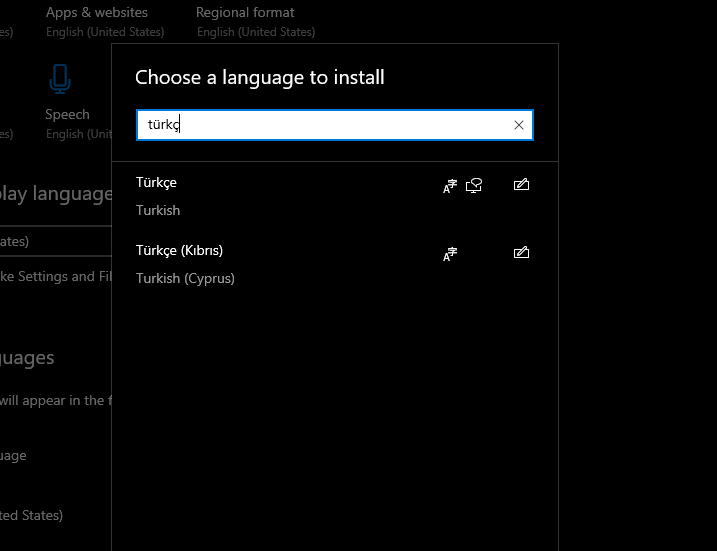Click English (United States) under Apps & websites
The width and height of the screenshot is (717, 551).
[x=105, y=32]
